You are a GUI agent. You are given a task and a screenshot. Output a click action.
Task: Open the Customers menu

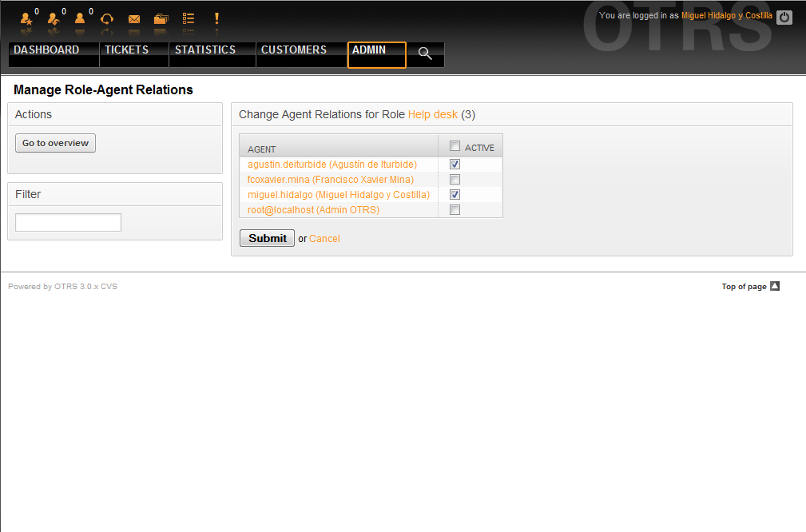click(293, 50)
